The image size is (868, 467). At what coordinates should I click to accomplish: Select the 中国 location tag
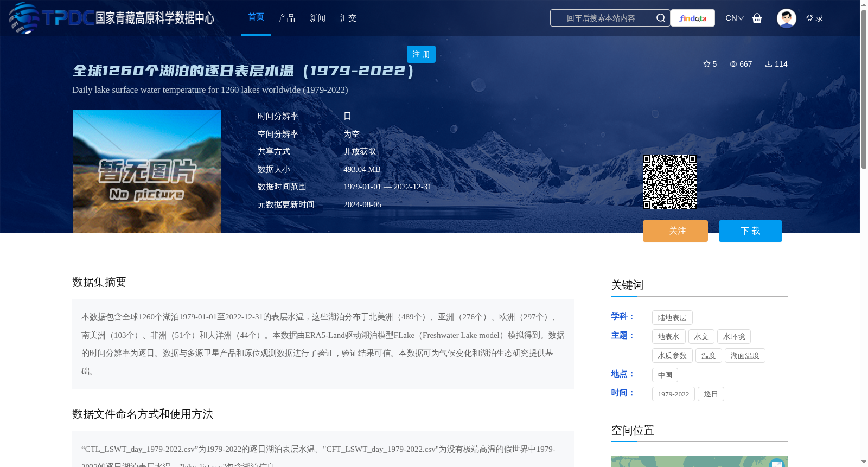pyautogui.click(x=665, y=375)
